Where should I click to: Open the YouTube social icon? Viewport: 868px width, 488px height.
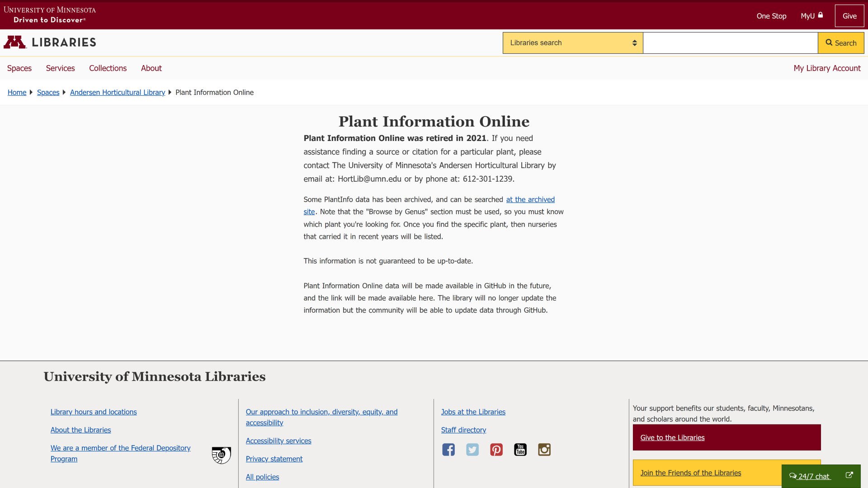click(520, 450)
